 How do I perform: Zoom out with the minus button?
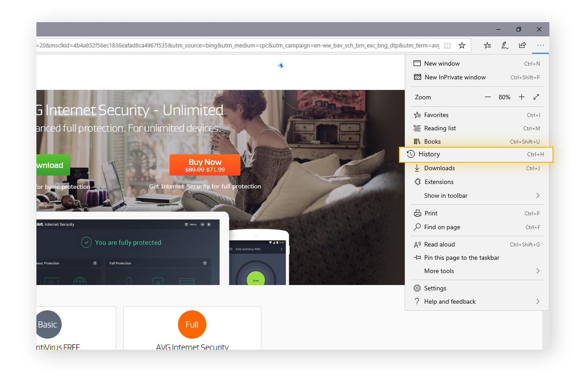point(488,97)
